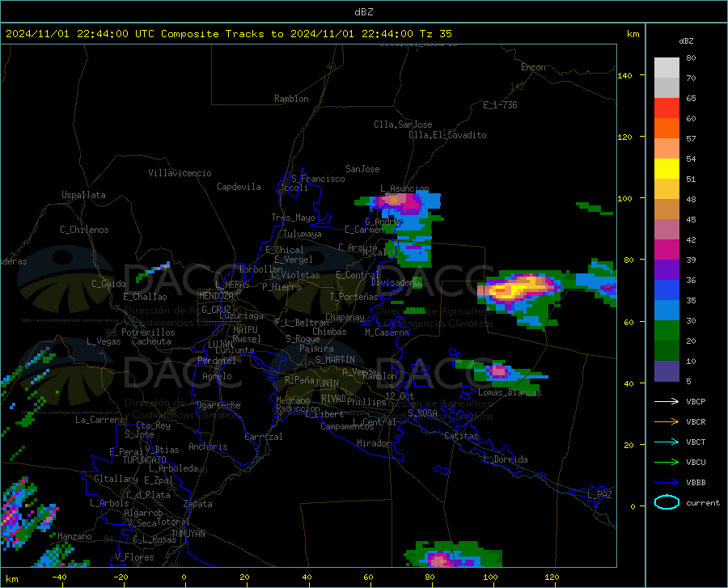Click the C_Chilenos label
The image size is (728, 588).
[x=84, y=230]
